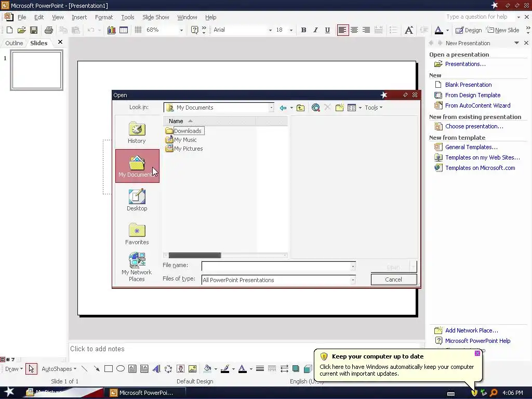Click the Design button in toolbar
532x399 pixels.
coord(469,30)
